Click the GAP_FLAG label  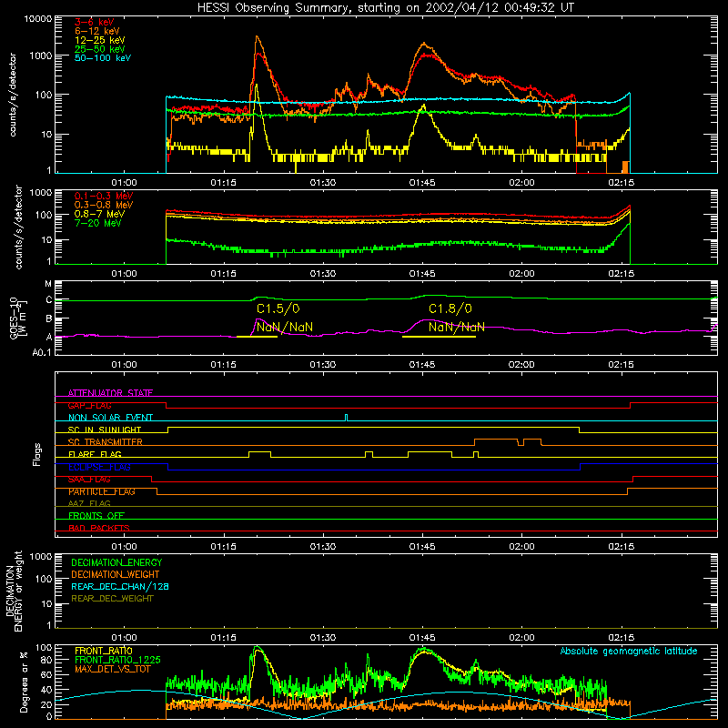pos(89,405)
